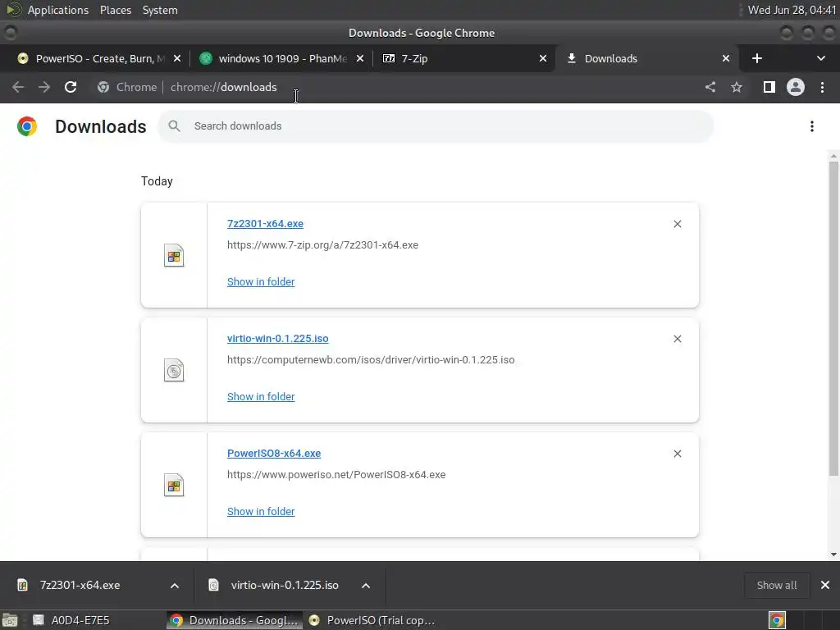
Task: Bookmark this tab with the star icon
Action: click(737, 87)
